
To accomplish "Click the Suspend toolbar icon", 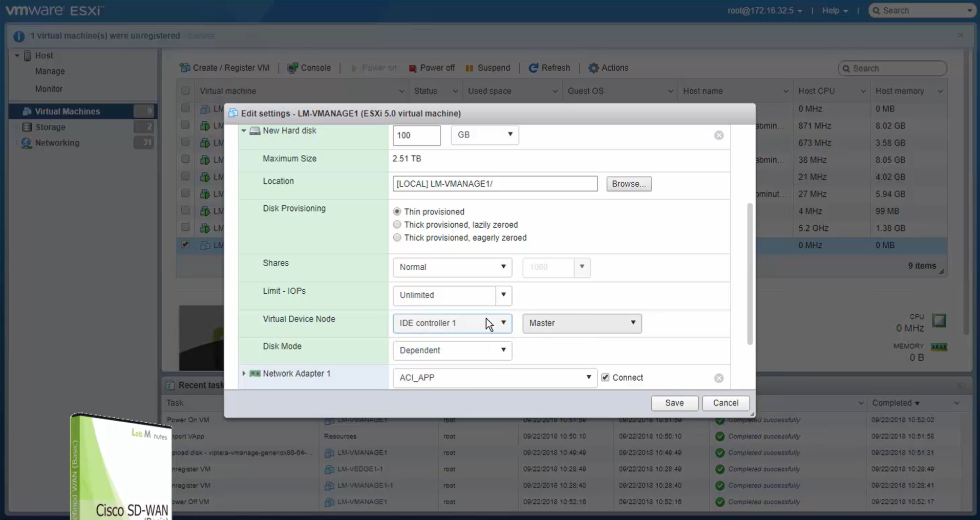I will 470,68.
